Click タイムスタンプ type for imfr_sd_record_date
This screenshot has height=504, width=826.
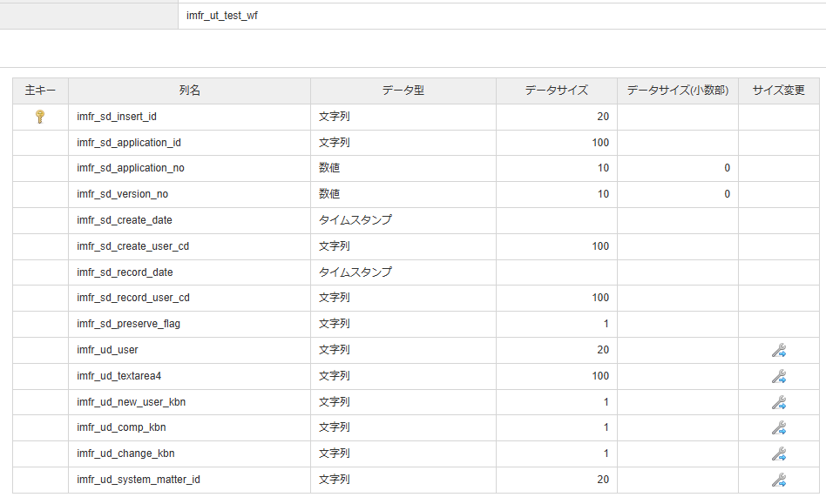tap(355, 272)
